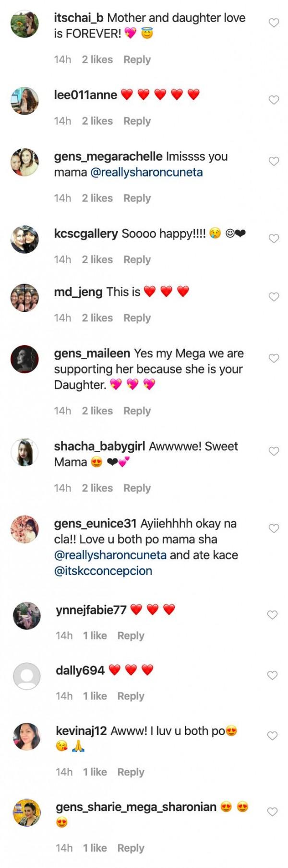
Task: Reply to lee011anne's comment
Action: click(137, 121)
